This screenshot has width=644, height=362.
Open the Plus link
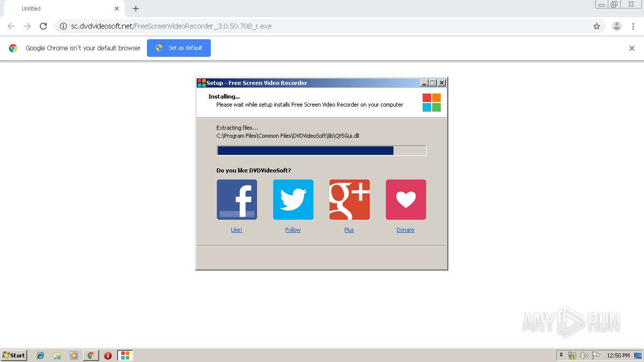coord(349,230)
